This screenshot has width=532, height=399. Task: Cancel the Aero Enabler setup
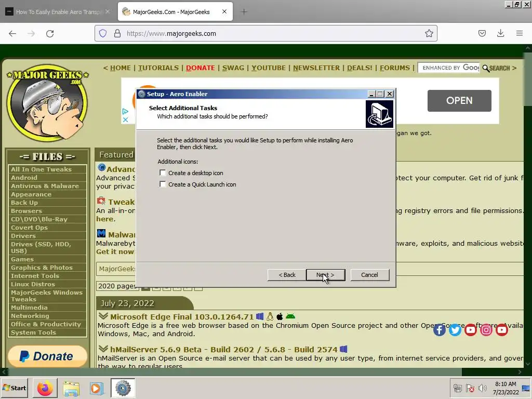pos(369,275)
